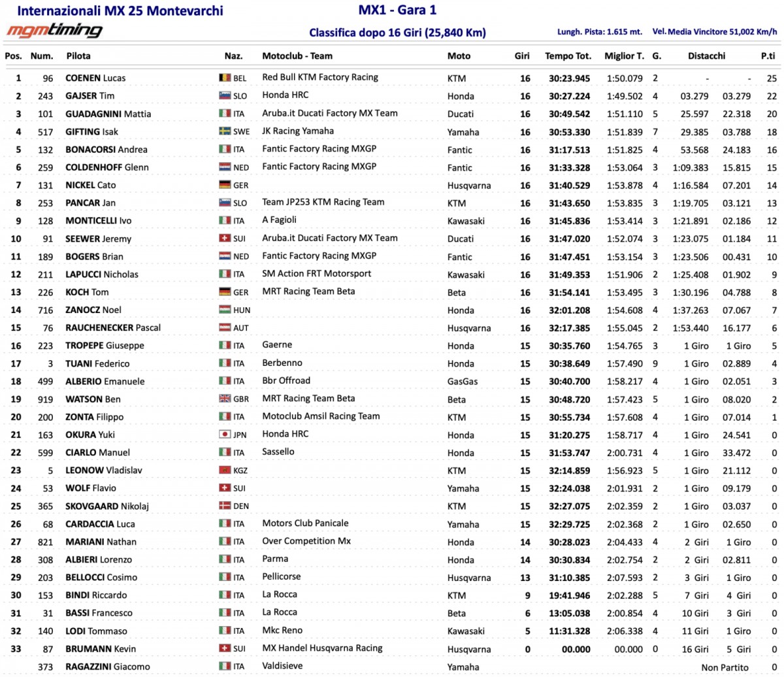Click the Austrian flag in RAUCHENECKER Pascal's row
This screenshot has width=784, height=677.
click(225, 328)
